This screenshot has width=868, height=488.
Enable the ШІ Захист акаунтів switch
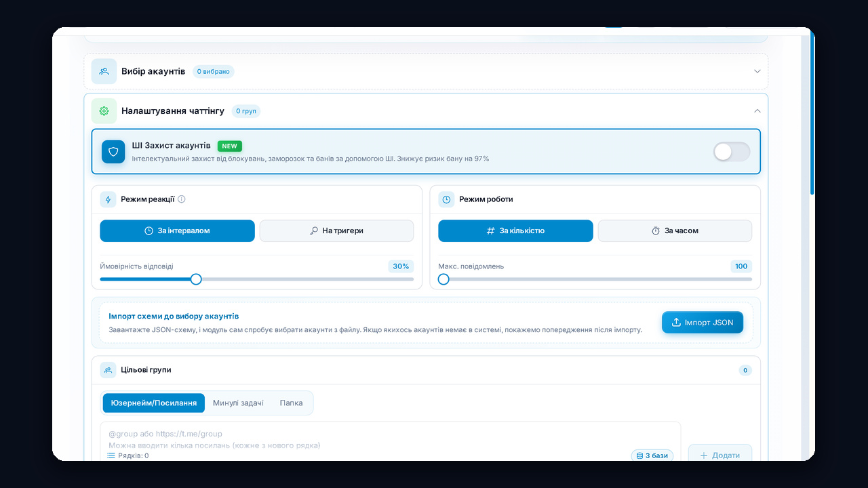pyautogui.click(x=732, y=152)
